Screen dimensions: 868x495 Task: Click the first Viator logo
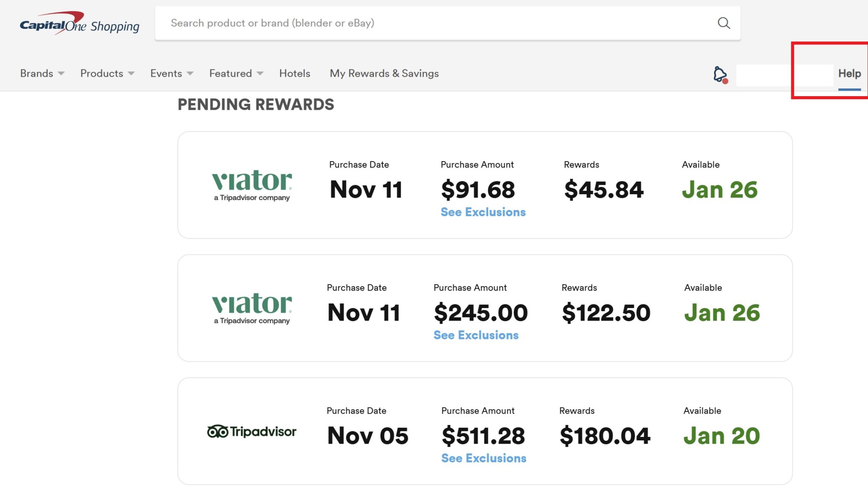[x=252, y=185]
